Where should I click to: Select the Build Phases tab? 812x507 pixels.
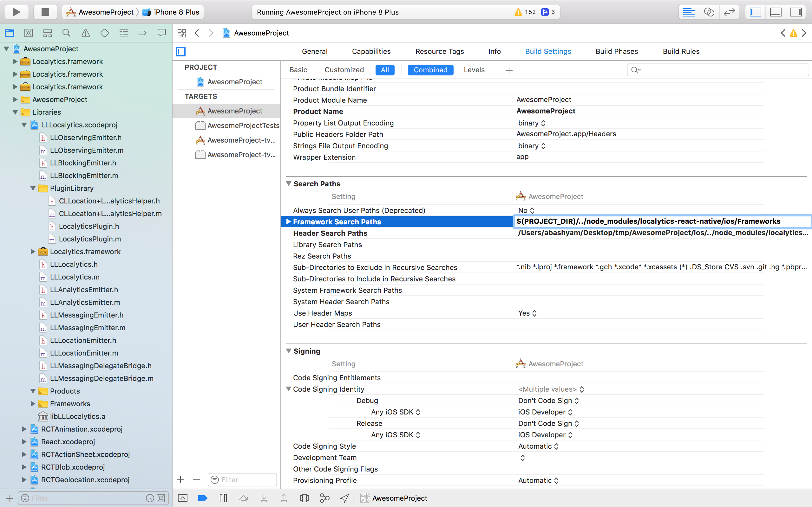(x=617, y=51)
